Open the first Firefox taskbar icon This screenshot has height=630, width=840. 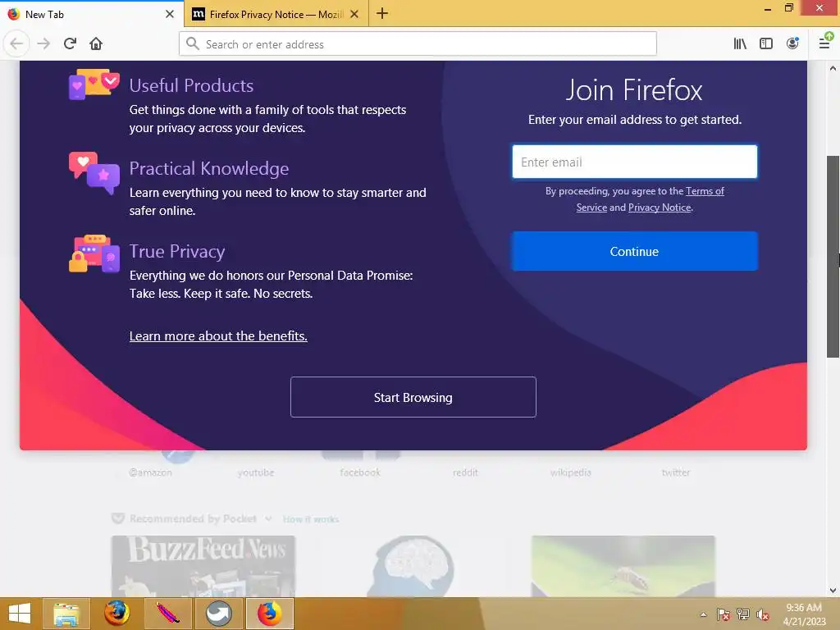point(116,614)
